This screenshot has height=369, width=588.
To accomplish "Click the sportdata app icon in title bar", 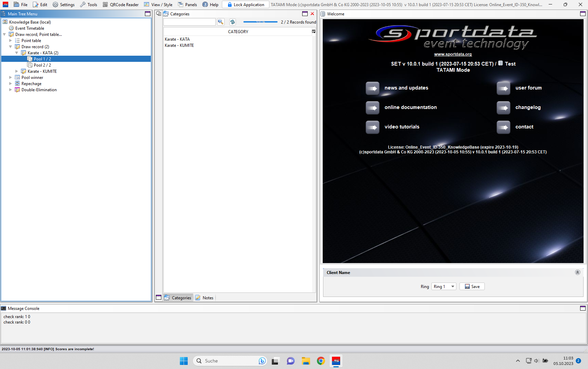I will coord(5,4).
